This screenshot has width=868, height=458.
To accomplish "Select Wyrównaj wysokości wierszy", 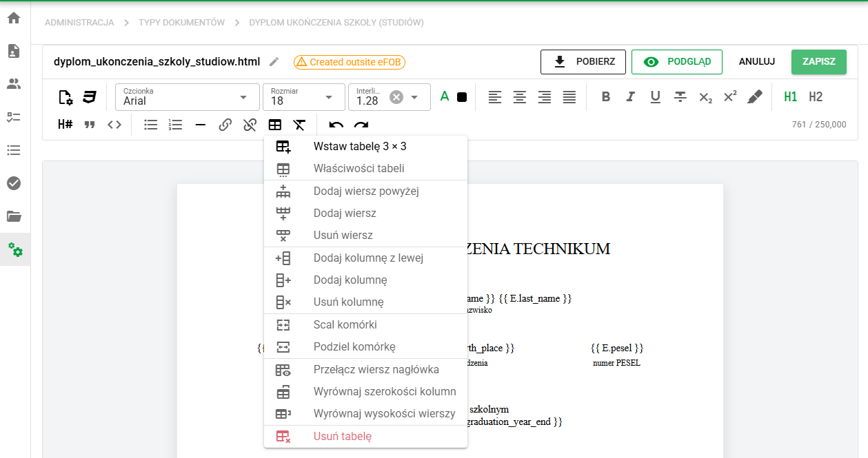I will (x=365, y=414).
